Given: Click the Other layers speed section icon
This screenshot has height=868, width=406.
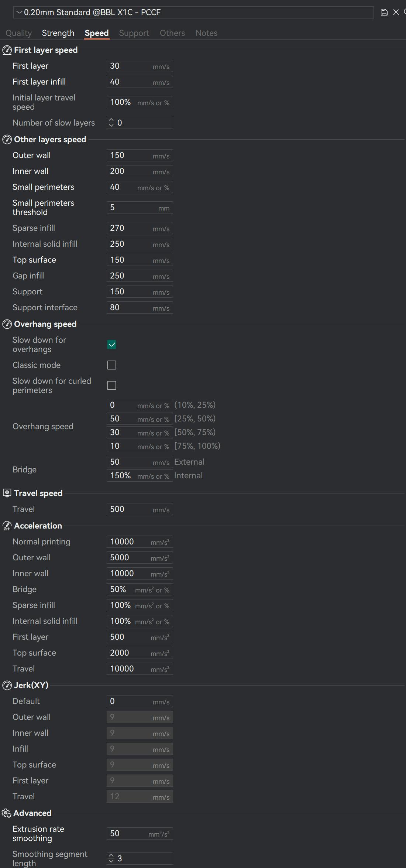Looking at the screenshot, I should pos(7,140).
